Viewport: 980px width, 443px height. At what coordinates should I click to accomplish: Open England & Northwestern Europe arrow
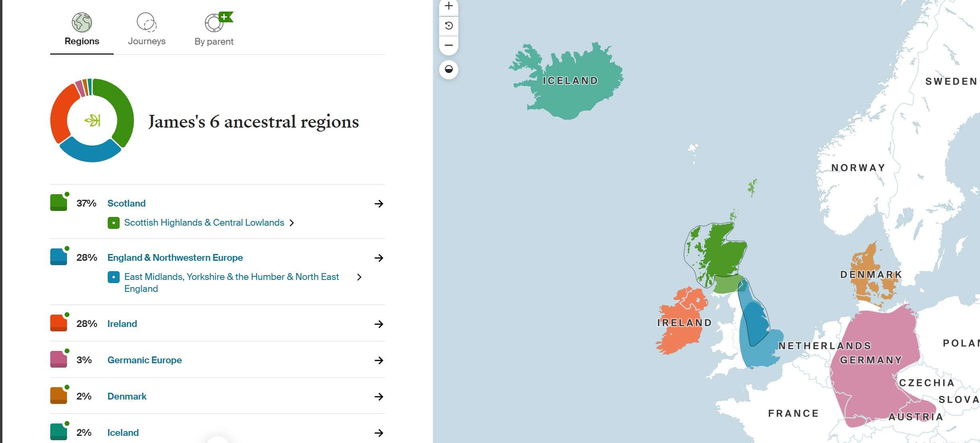(379, 258)
